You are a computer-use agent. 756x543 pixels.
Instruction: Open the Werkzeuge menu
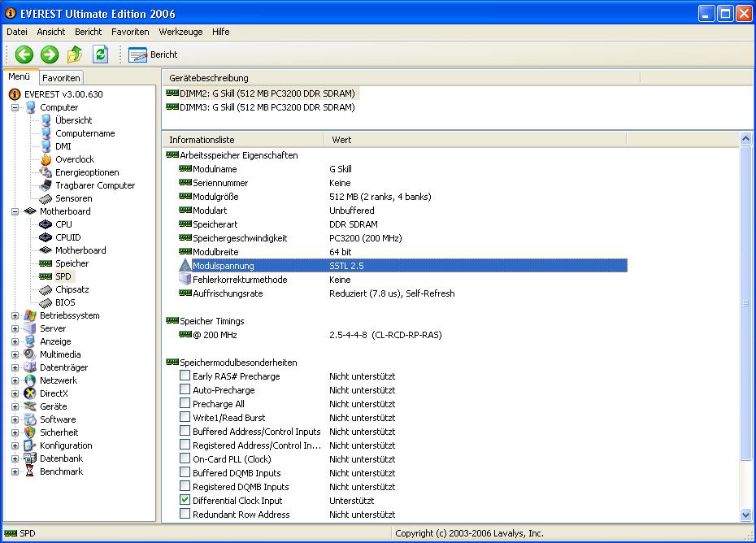coord(180,32)
